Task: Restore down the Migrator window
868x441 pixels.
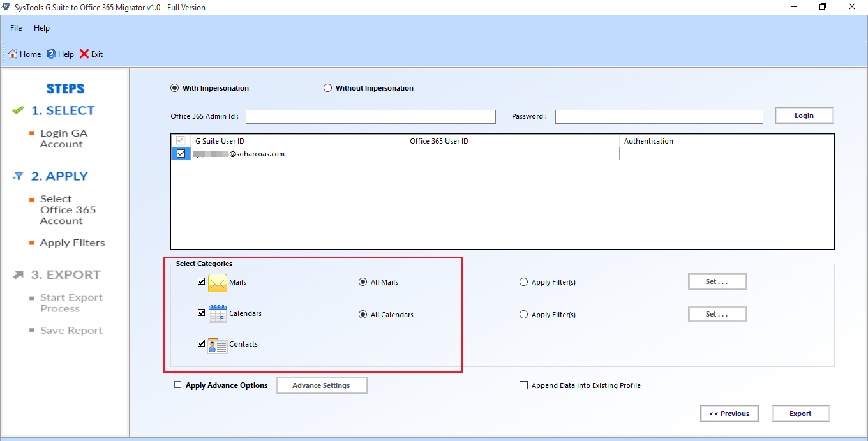Action: (823, 7)
